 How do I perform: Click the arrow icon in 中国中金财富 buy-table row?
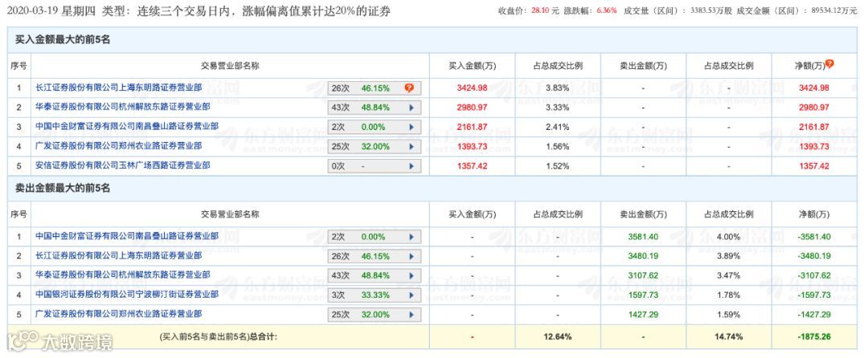pos(411,127)
